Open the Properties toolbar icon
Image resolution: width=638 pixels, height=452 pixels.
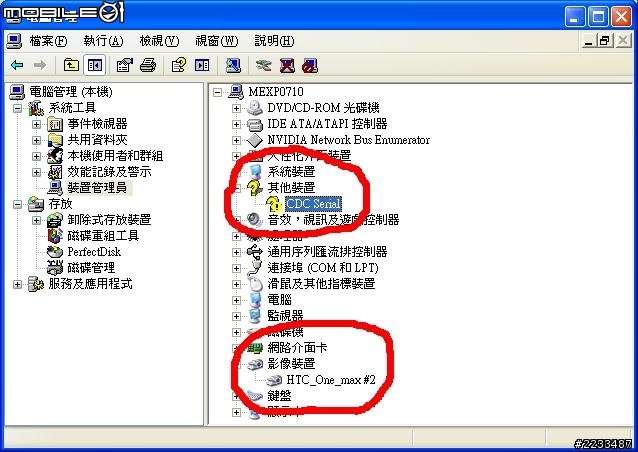[x=125, y=65]
